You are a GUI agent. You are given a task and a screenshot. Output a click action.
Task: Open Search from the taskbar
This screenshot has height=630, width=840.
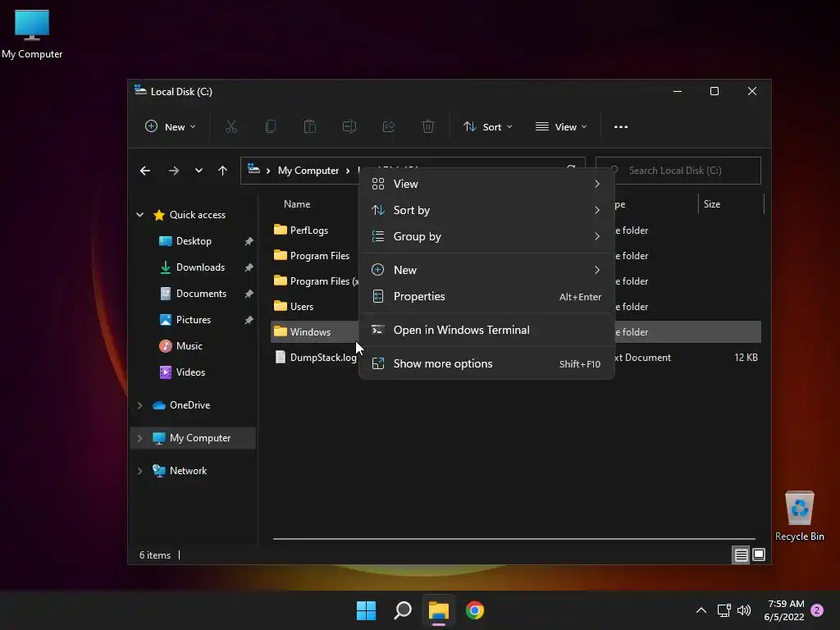pos(402,610)
